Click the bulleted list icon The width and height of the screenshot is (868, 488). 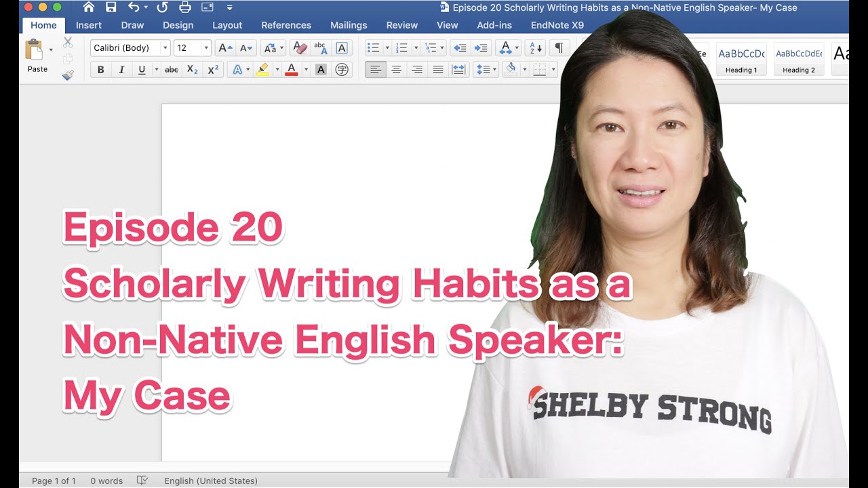373,48
